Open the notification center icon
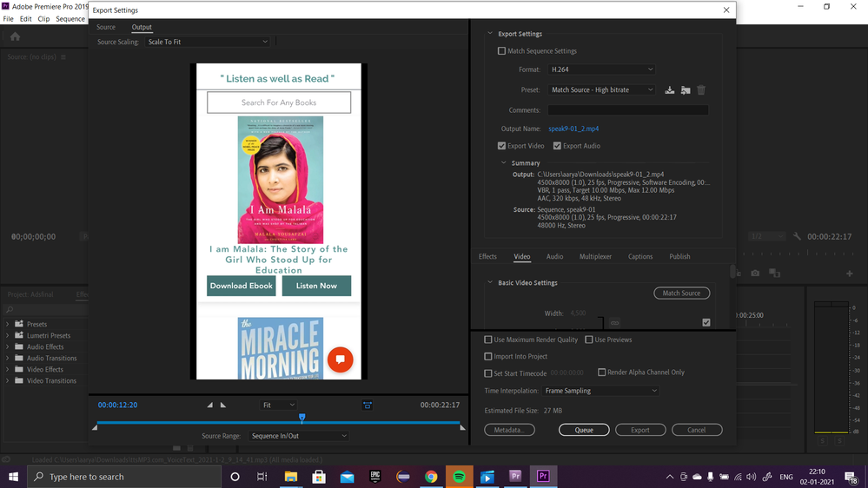Image resolution: width=868 pixels, height=488 pixels. [x=851, y=477]
